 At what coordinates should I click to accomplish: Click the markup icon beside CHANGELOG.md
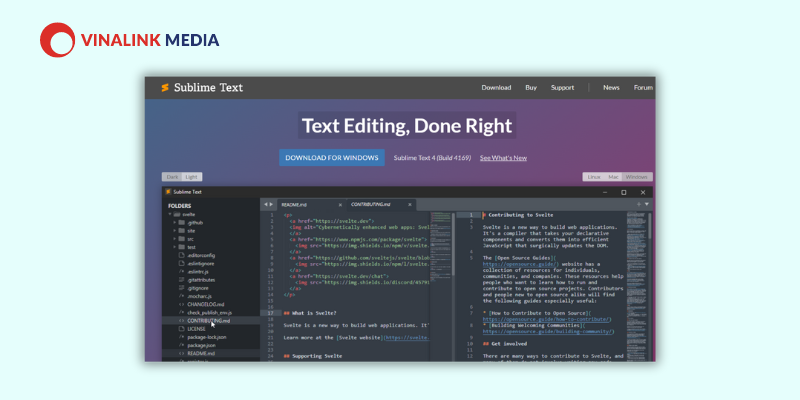[182, 304]
